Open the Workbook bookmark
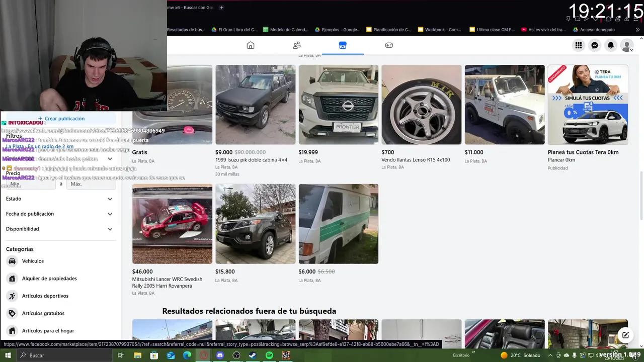This screenshot has width=644, height=362. 440,30
